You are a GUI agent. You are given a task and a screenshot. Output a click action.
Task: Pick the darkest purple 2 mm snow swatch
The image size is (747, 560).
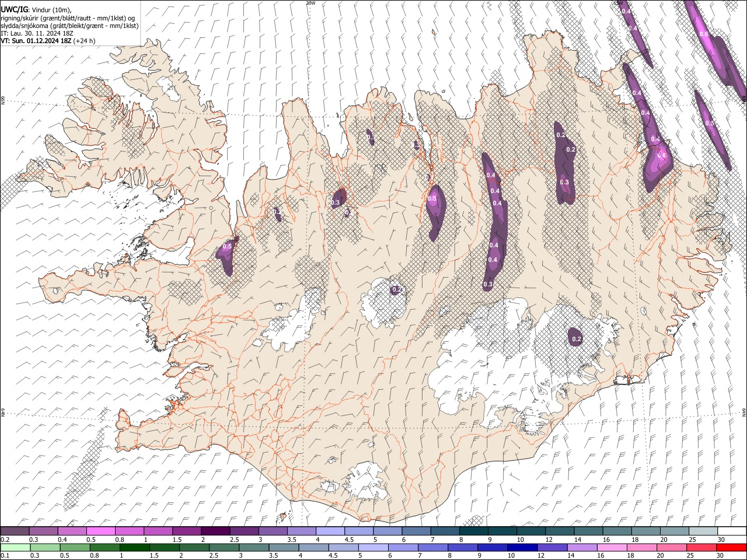215,531
